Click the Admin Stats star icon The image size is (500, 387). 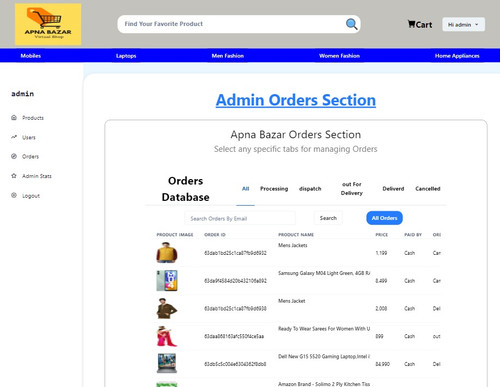click(14, 175)
